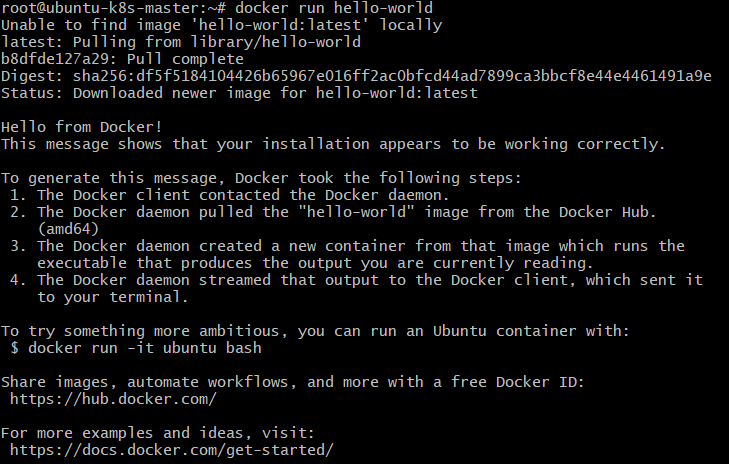
Task: Click step 4 about streaming output to client
Action: (370, 280)
